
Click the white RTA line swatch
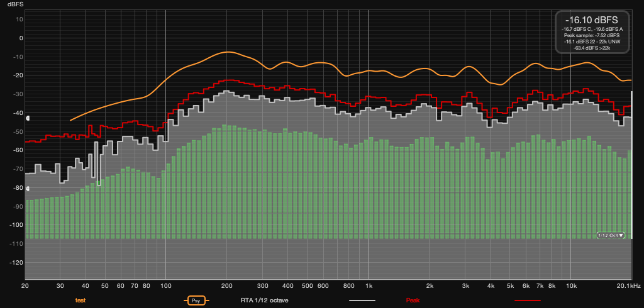tap(362, 300)
